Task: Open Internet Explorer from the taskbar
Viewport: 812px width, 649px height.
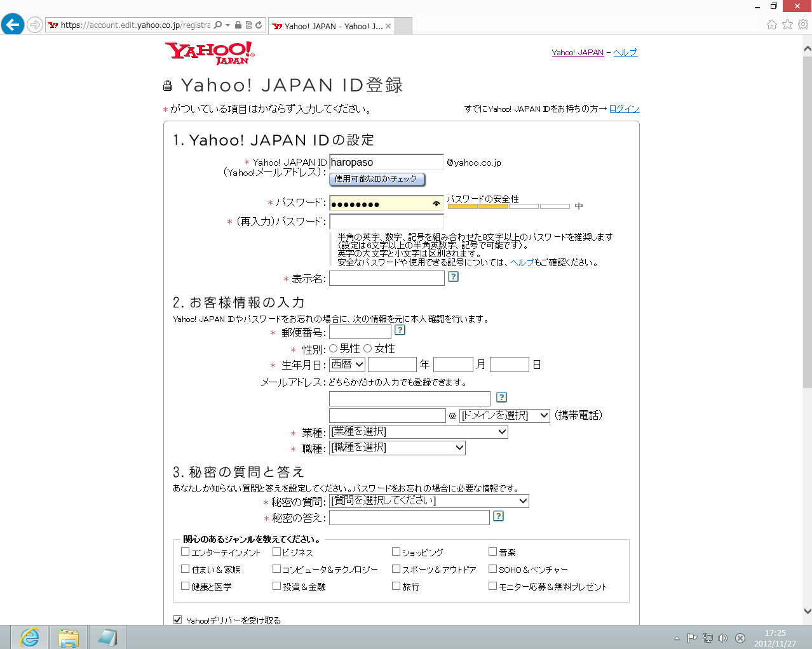Action: 29,637
